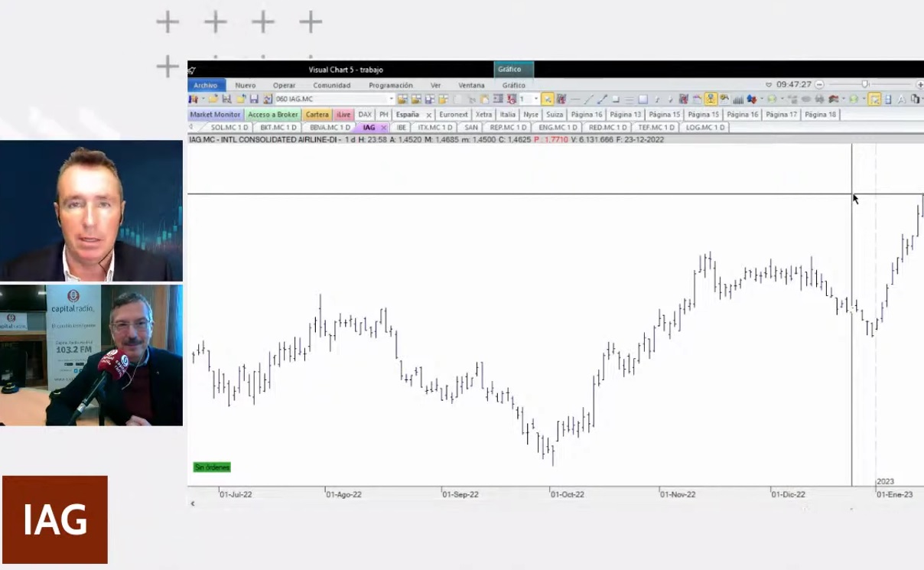The image size is (924, 570).
Task: Open the Programación menu
Action: (390, 86)
